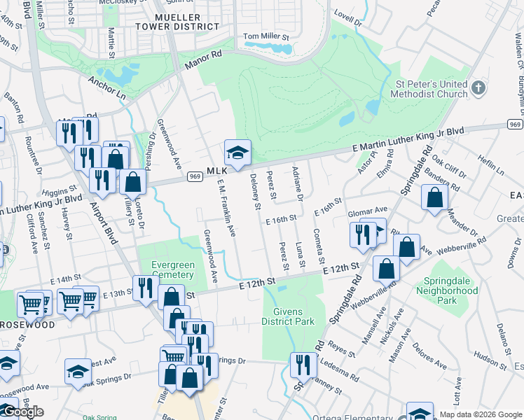The image size is (524, 420).
Task: Click the shopping cart marker above Rosewood label
Action: pyautogui.click(x=30, y=306)
